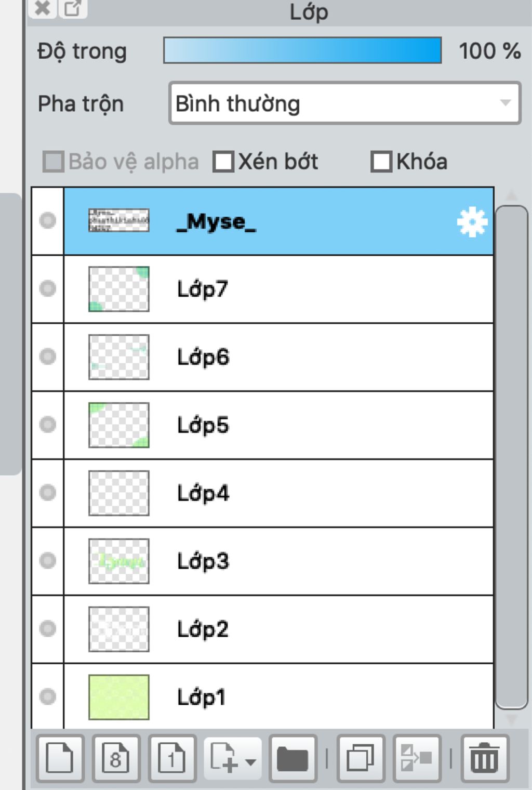Duplicate the selected layer

coord(361,758)
